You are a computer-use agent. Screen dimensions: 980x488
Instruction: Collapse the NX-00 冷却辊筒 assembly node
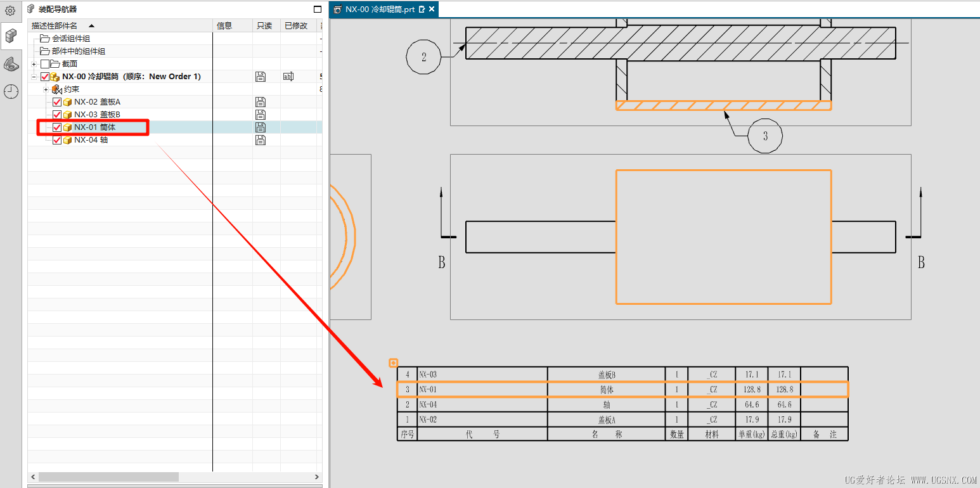pyautogui.click(x=34, y=77)
